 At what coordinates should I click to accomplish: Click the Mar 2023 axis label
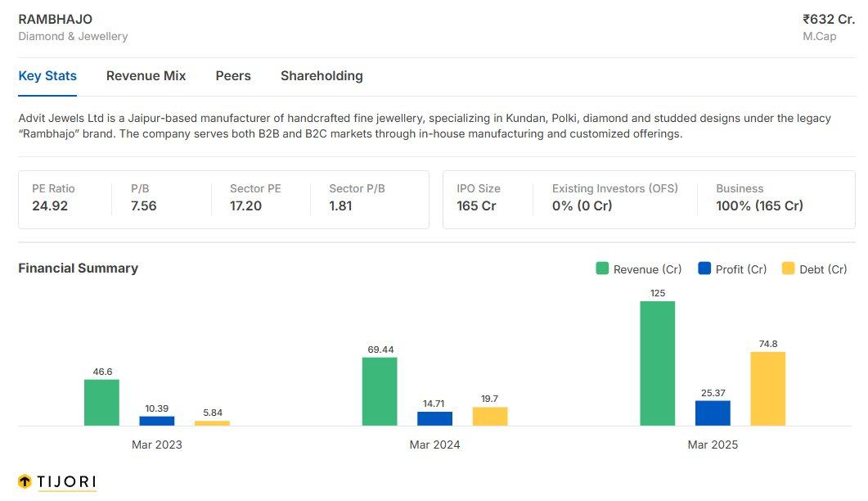pyautogui.click(x=156, y=445)
